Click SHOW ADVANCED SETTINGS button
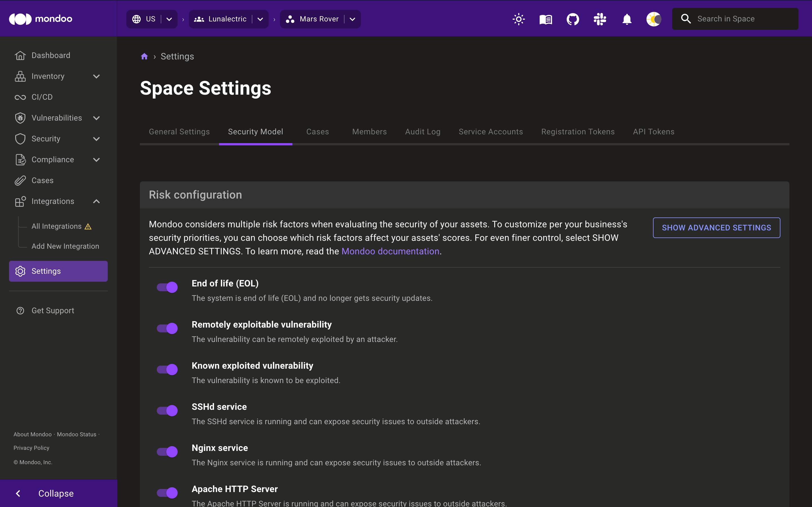 716,228
